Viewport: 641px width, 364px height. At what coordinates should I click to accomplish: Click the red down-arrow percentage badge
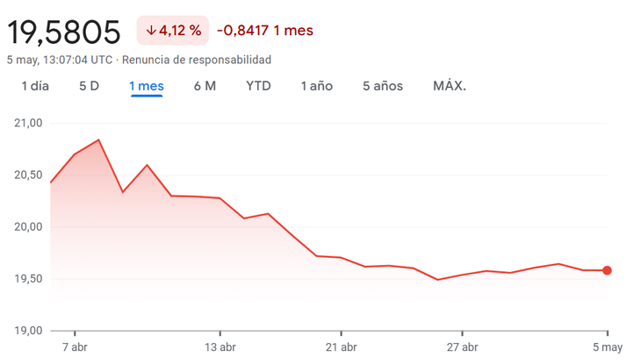(x=173, y=31)
